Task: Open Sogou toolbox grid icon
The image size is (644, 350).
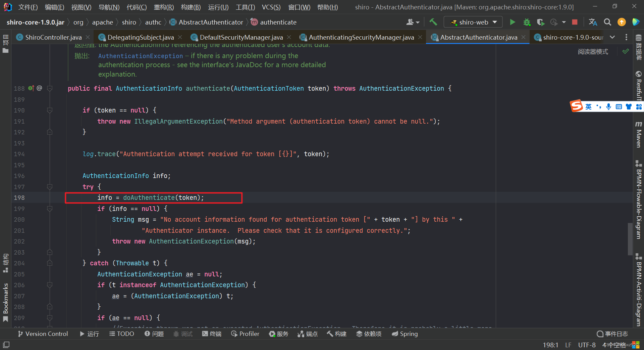Action: [639, 107]
